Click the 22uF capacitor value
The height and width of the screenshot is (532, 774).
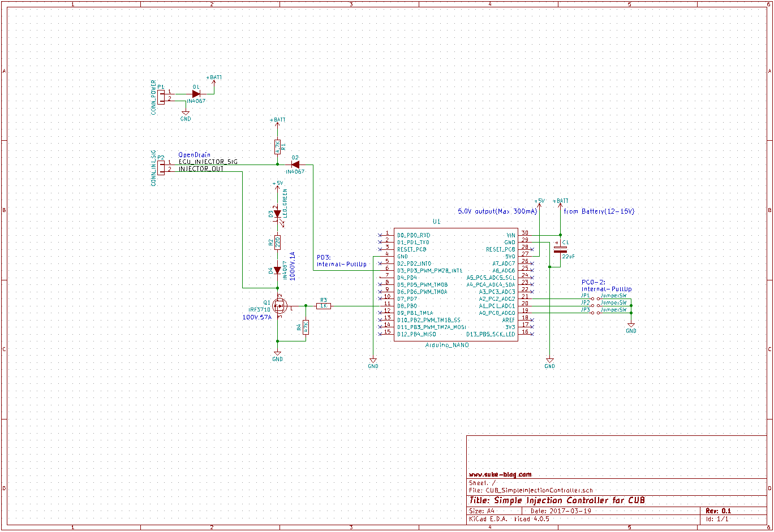point(569,256)
